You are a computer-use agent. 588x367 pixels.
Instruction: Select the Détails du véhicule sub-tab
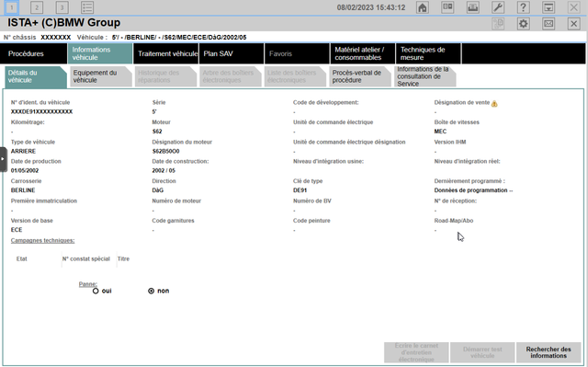tap(36, 76)
